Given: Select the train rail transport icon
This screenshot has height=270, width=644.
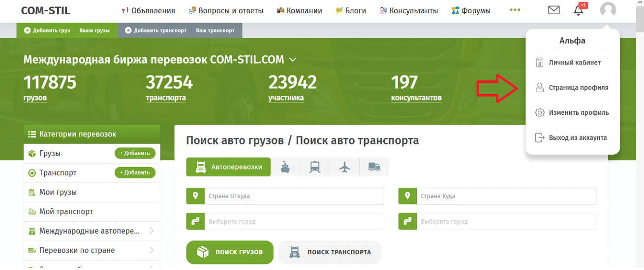Looking at the screenshot, I should tap(315, 168).
